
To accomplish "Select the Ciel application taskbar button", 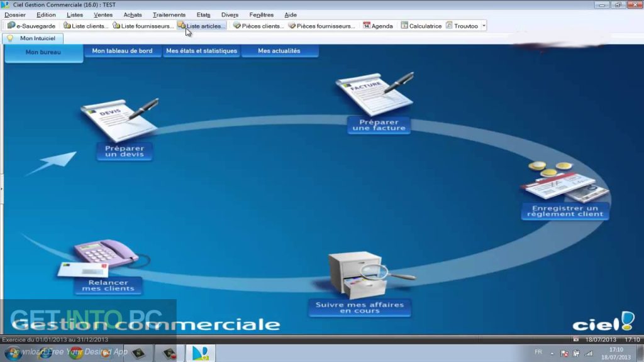I will (x=201, y=353).
